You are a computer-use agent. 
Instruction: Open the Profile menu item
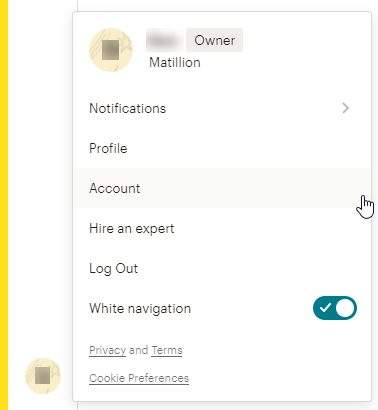tap(222, 148)
